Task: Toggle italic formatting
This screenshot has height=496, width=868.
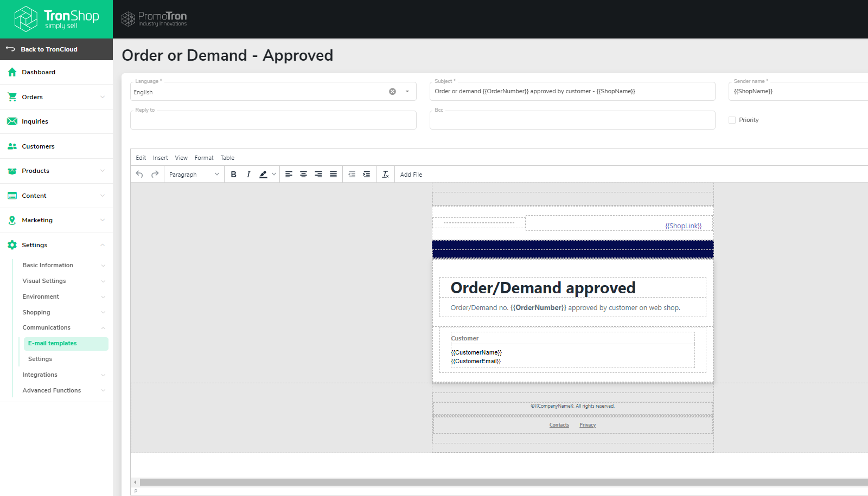Action: coord(248,174)
